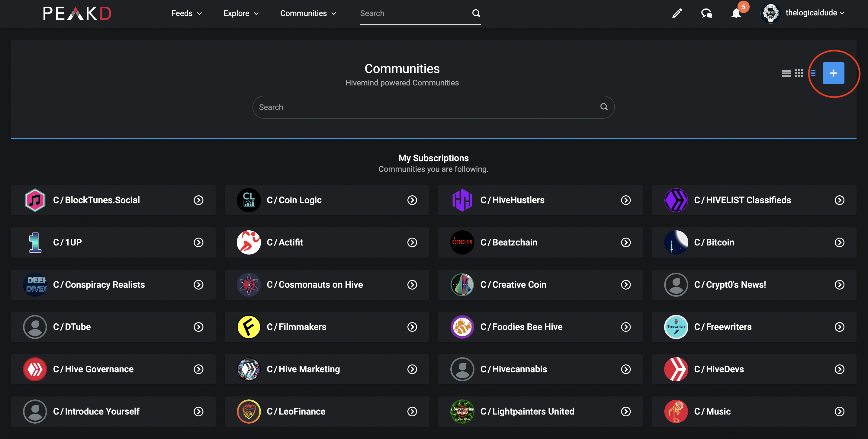Open notifications bell with badge
The height and width of the screenshot is (439, 868).
(736, 14)
